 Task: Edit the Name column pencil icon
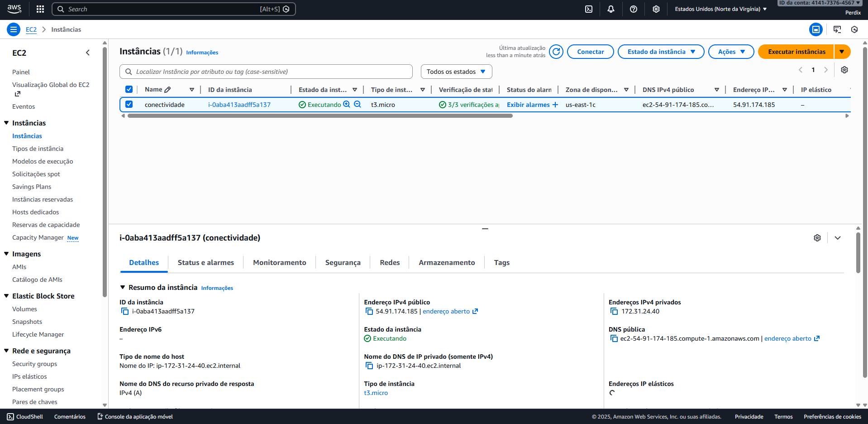(168, 90)
